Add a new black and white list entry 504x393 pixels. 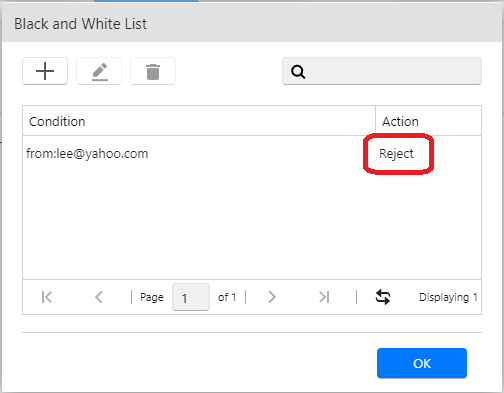(x=45, y=71)
